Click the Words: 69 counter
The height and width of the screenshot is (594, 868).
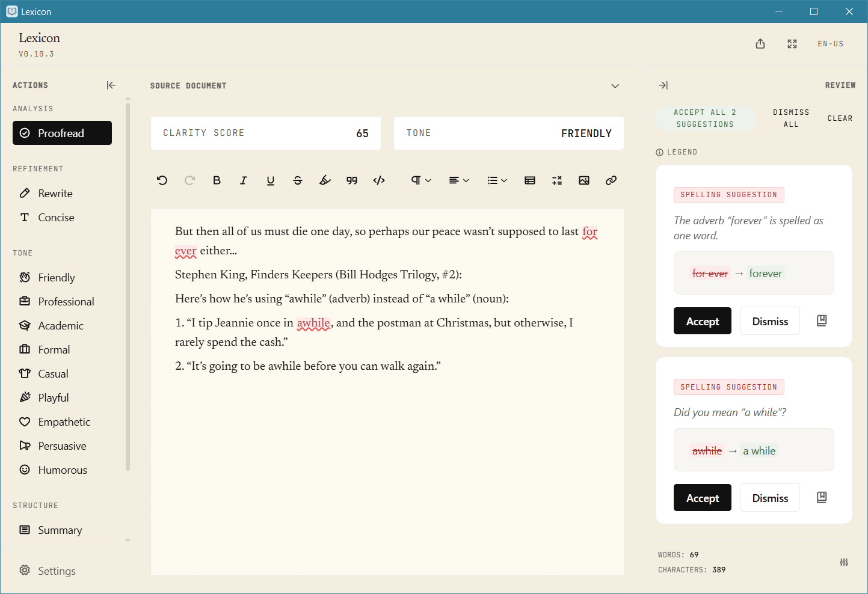tap(679, 554)
